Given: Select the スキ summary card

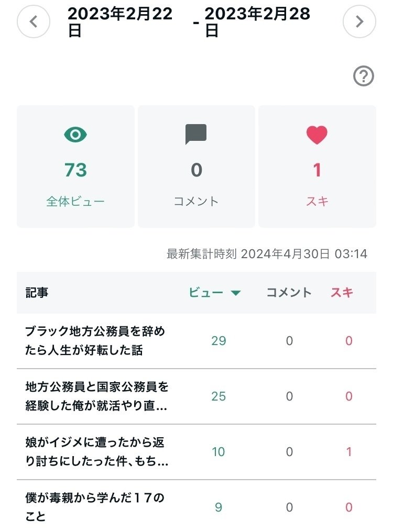Looking at the screenshot, I should 317,167.
